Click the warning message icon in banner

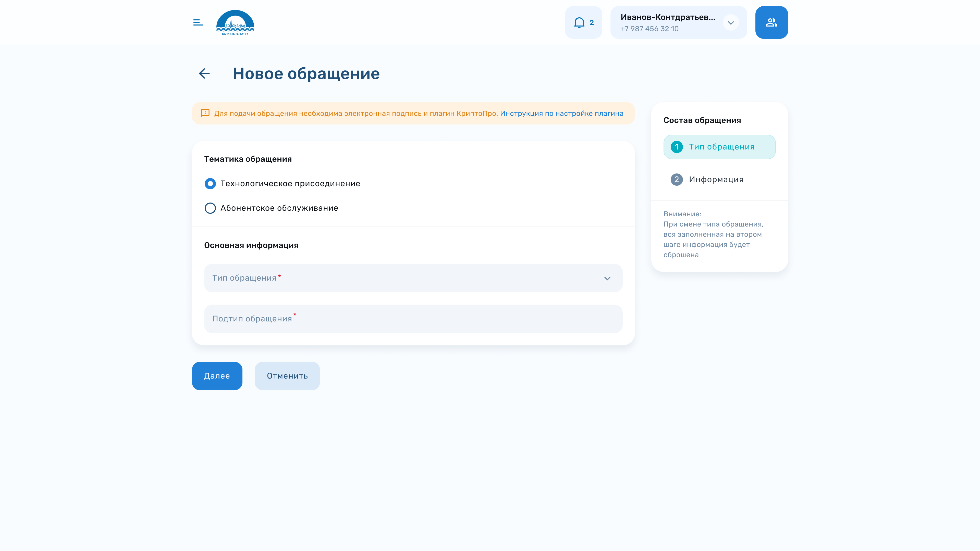pos(205,113)
